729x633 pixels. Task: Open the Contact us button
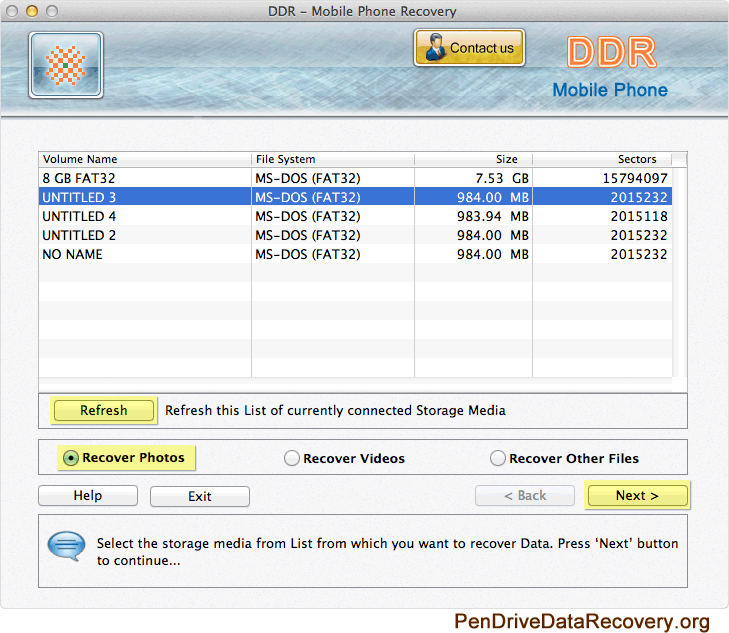click(470, 47)
